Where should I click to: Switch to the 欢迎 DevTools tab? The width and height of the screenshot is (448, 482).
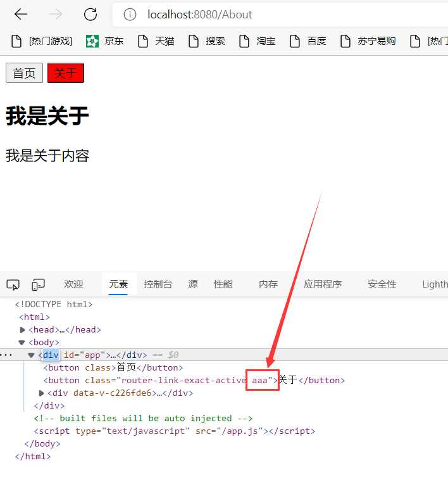click(73, 284)
